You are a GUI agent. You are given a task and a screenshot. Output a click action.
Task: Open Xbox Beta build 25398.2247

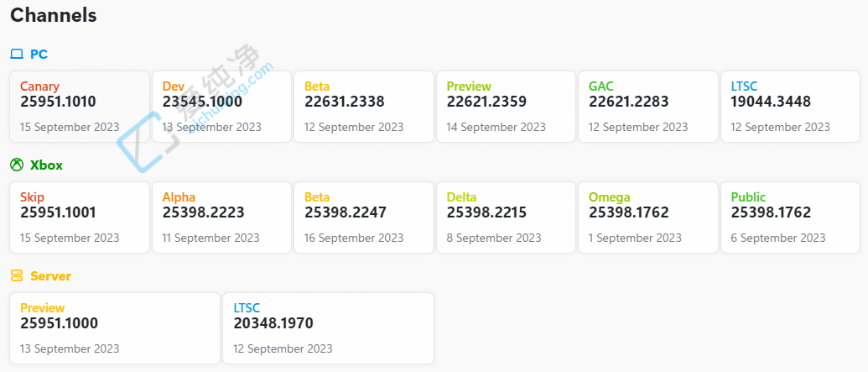[363, 217]
